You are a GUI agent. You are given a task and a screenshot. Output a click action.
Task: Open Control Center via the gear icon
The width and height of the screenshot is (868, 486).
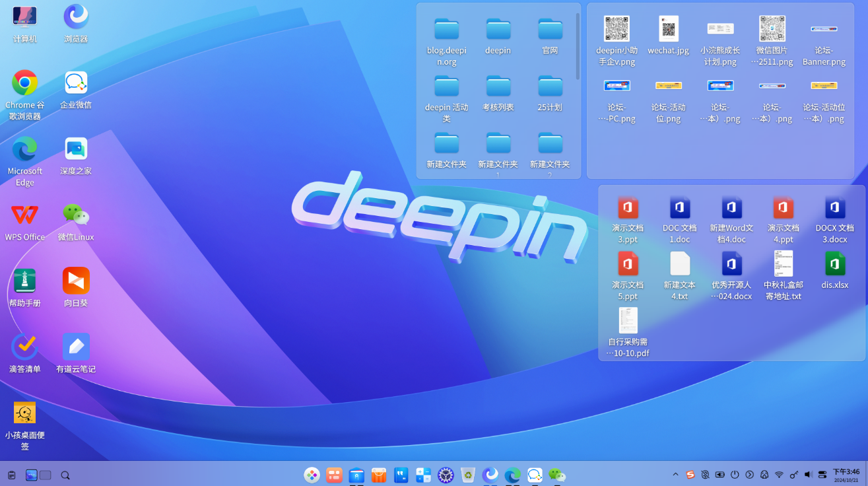(446, 475)
